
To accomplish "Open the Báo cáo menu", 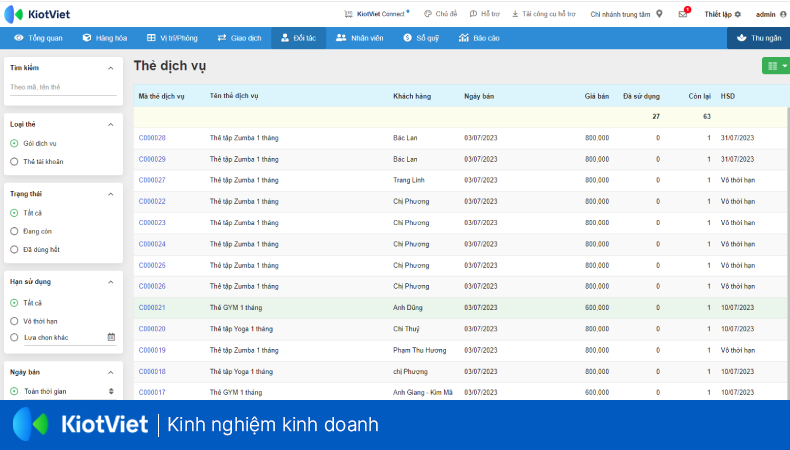I will pos(479,38).
